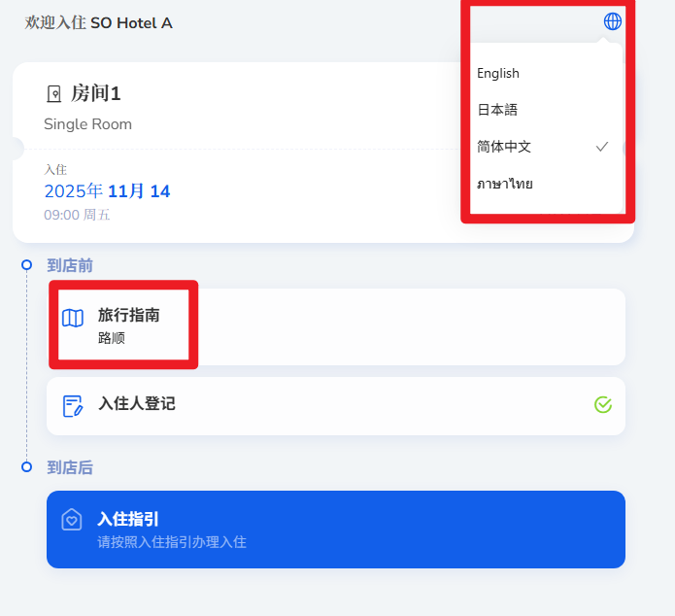Screen dimensions: 675x616
Task: Select 日本語 from the language menu
Action: tap(497, 110)
